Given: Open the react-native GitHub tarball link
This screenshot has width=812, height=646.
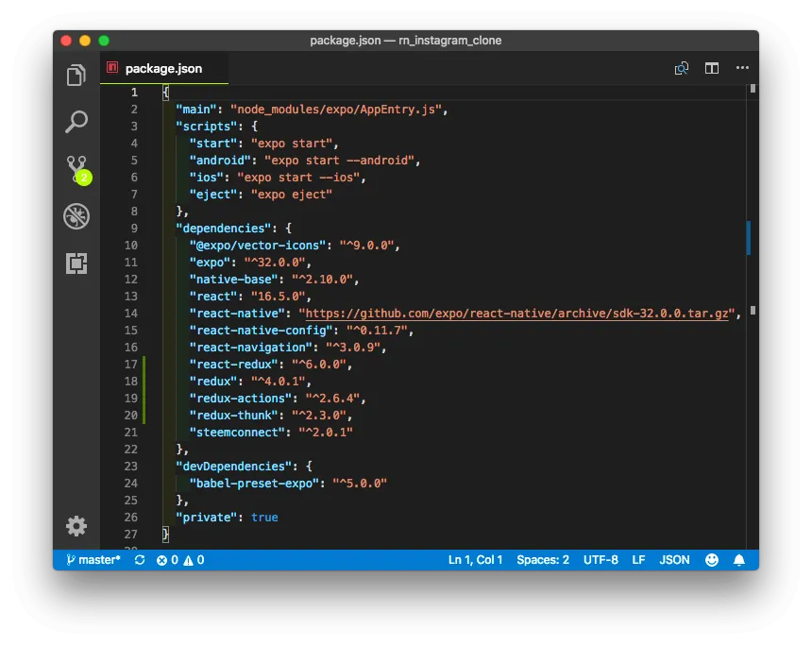Looking at the screenshot, I should click(516, 314).
